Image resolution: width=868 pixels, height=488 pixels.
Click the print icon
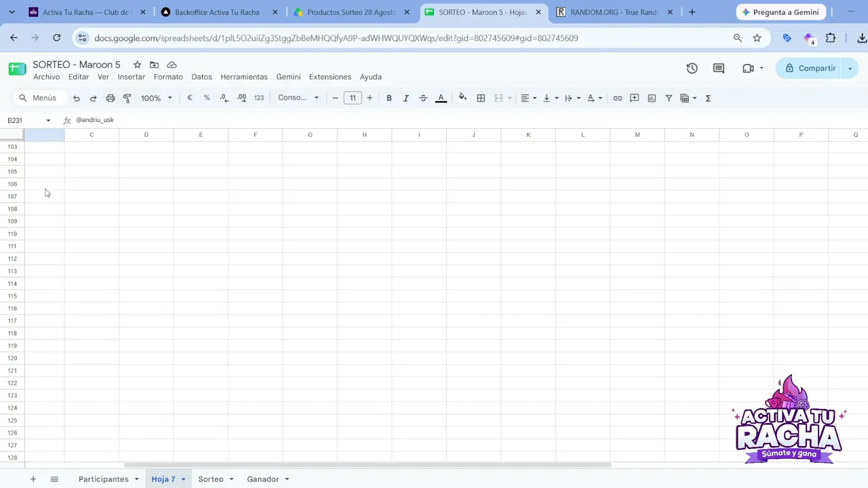pos(111,98)
